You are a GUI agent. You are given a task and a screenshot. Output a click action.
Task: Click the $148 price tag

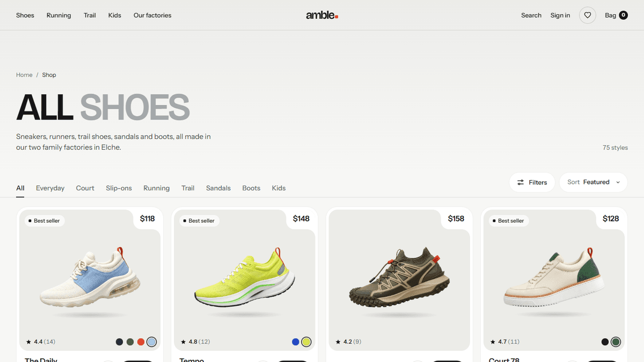302,219
